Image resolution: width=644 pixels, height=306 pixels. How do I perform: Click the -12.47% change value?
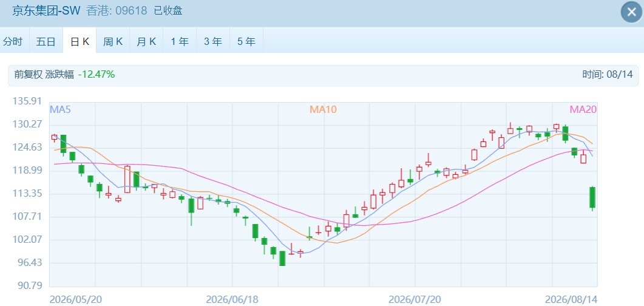coord(97,74)
